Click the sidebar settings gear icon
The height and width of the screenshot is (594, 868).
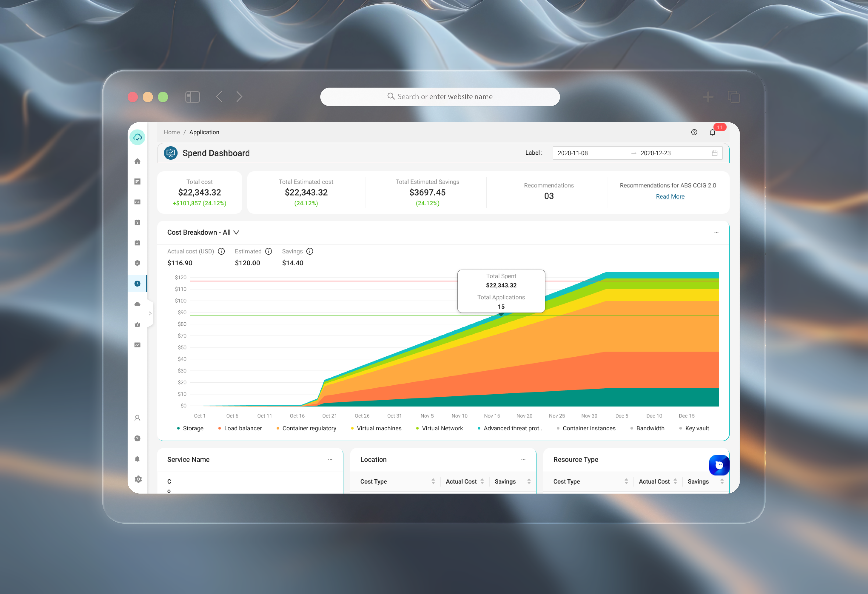pyautogui.click(x=138, y=479)
